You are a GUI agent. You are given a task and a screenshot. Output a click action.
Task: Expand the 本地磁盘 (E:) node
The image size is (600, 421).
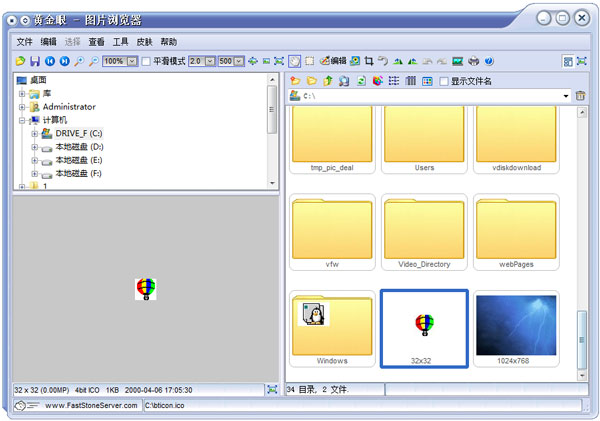pyautogui.click(x=34, y=160)
